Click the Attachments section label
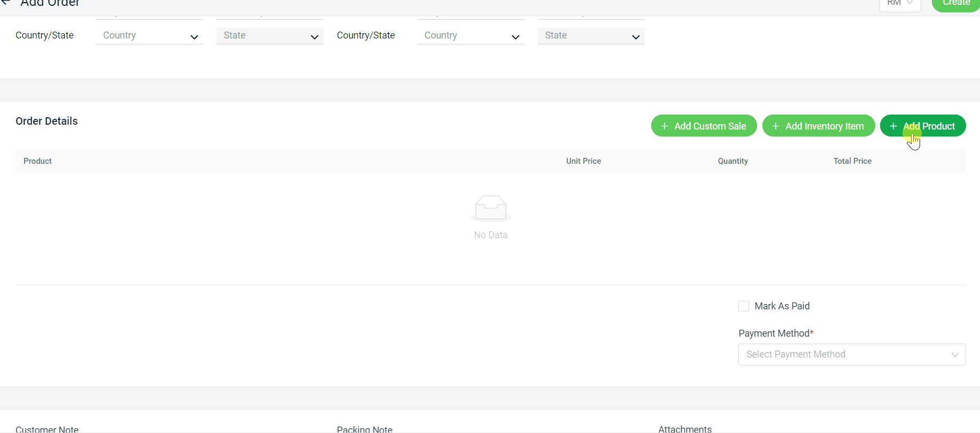980x433 pixels. click(685, 429)
